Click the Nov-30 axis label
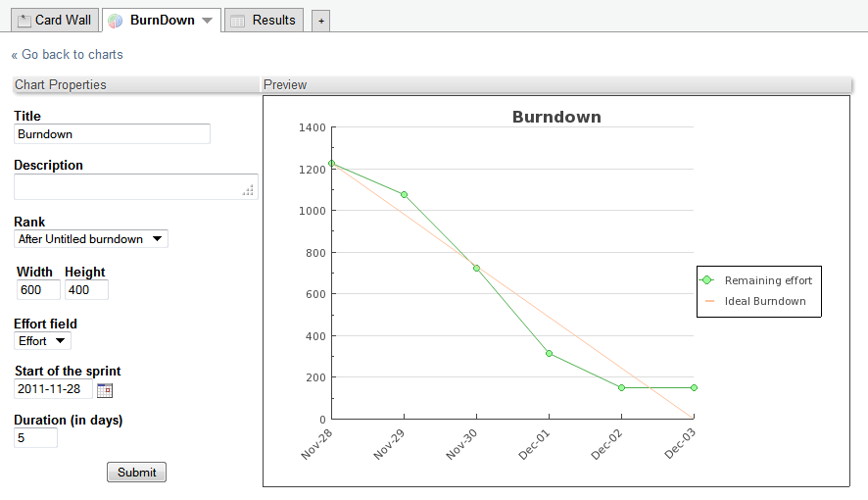 coord(461,445)
